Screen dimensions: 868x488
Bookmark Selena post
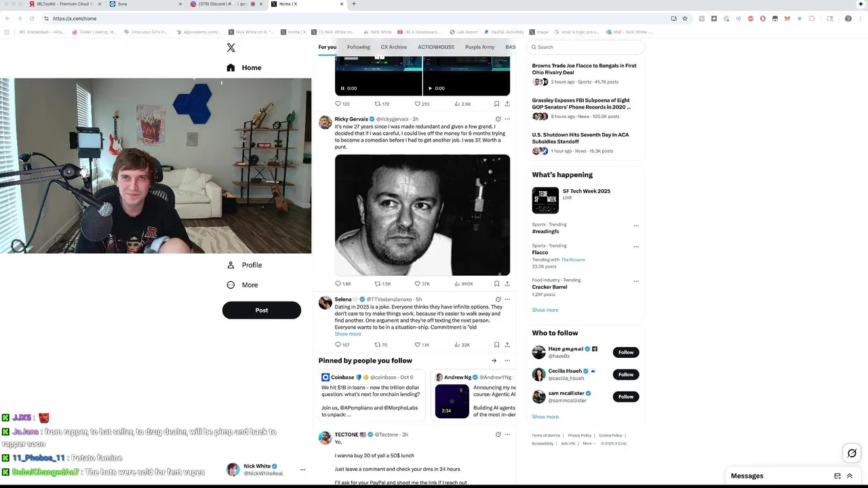496,345
